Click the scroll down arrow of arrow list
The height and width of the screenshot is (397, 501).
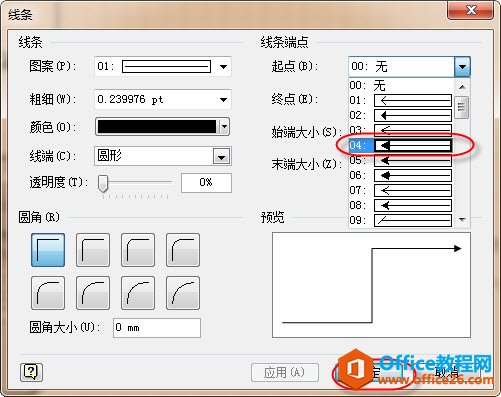click(462, 220)
